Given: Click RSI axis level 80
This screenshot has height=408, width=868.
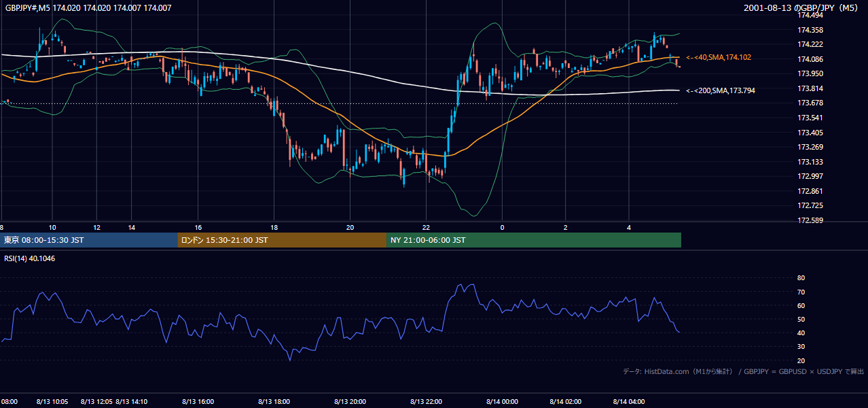Looking at the screenshot, I should [801, 278].
